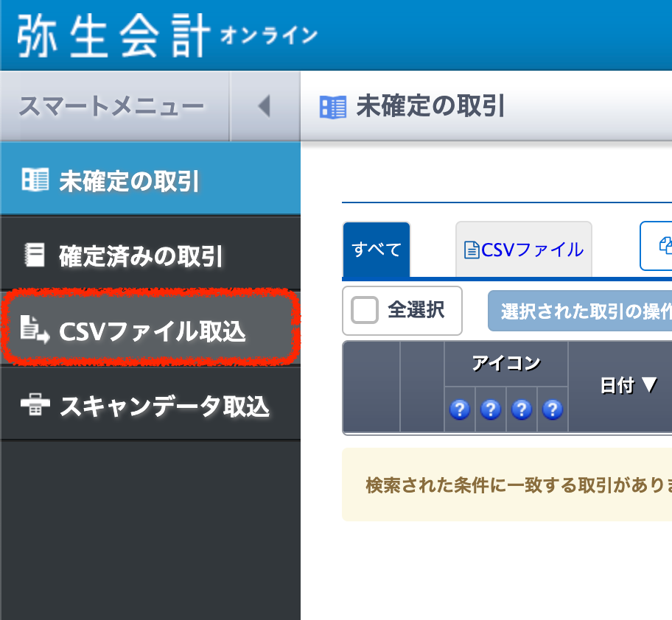Click the first blue question mark icon
This screenshot has width=672, height=620.
pos(459,409)
